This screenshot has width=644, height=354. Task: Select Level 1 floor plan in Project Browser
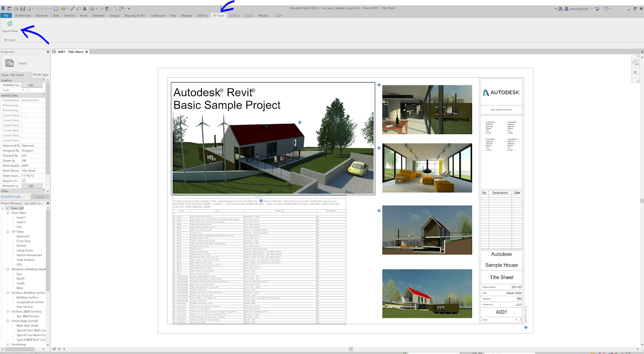tap(21, 217)
